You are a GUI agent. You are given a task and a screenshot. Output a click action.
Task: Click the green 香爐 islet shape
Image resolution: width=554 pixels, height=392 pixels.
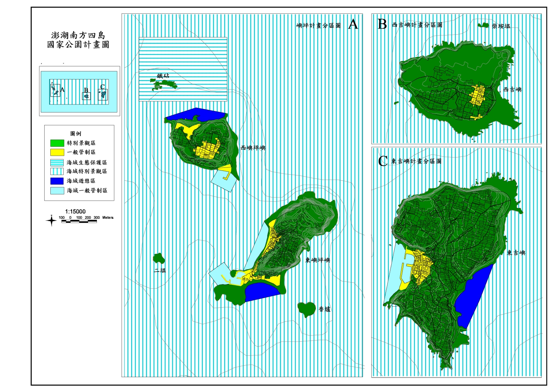[306, 308]
